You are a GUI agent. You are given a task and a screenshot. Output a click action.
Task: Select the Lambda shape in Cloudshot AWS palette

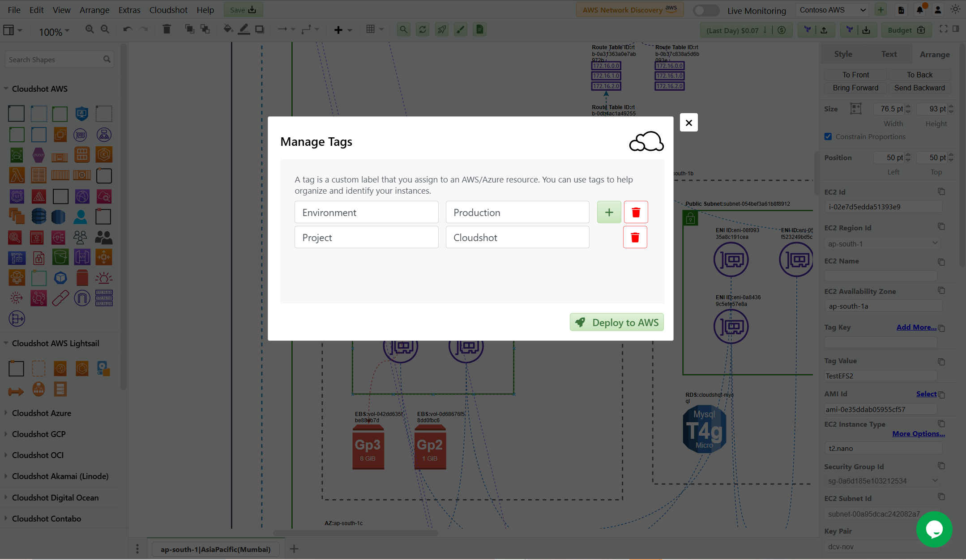[x=16, y=175]
